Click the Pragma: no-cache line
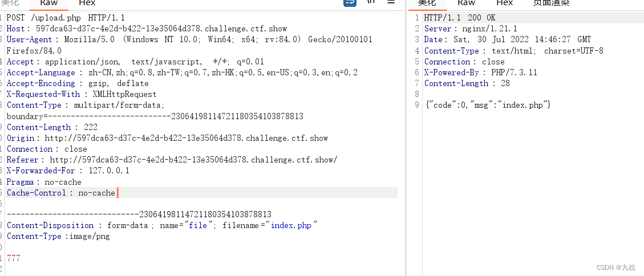Viewport: 644px width, 276px height. [x=44, y=182]
